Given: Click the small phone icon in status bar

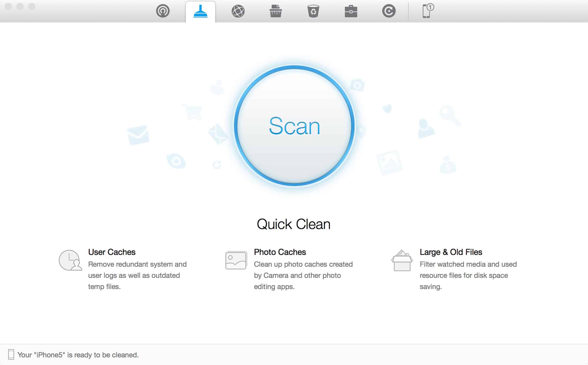Looking at the screenshot, I should (x=11, y=354).
